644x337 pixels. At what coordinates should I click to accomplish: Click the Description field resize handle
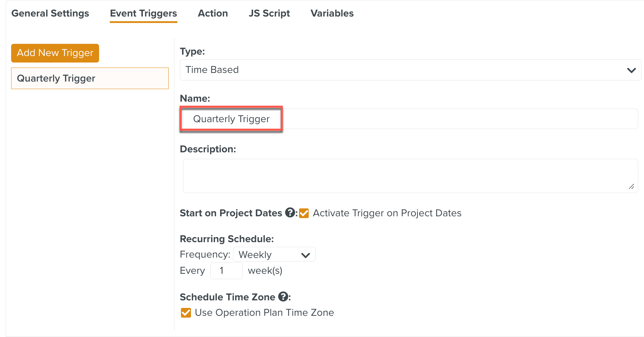631,186
